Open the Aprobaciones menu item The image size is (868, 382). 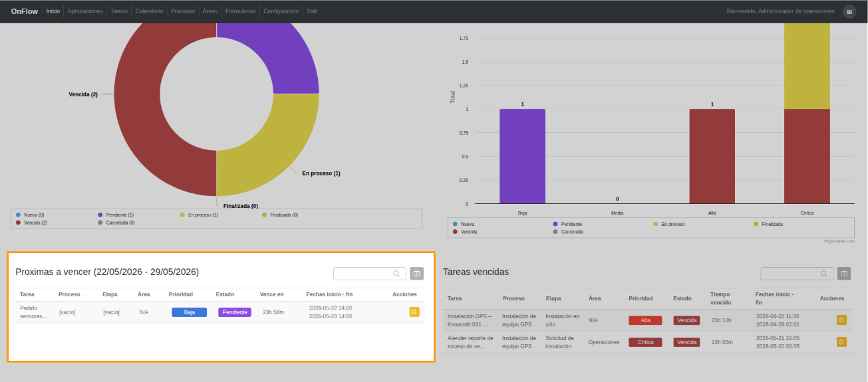[x=85, y=11]
